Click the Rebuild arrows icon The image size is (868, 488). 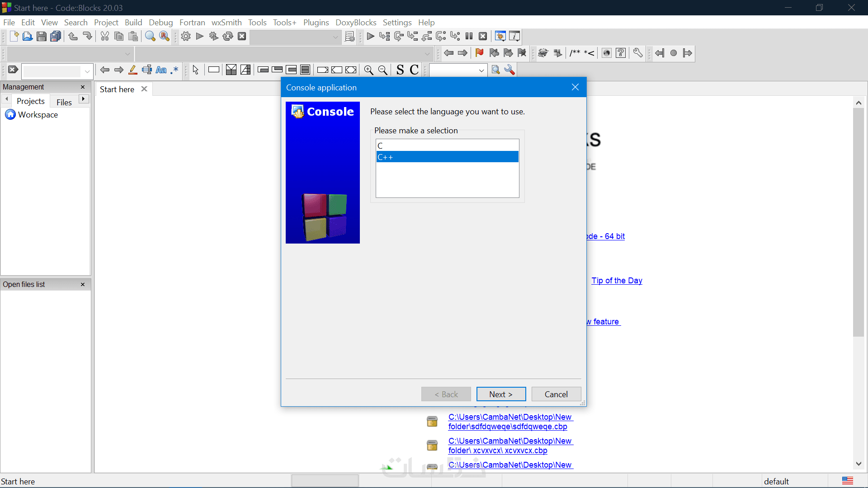tap(228, 36)
